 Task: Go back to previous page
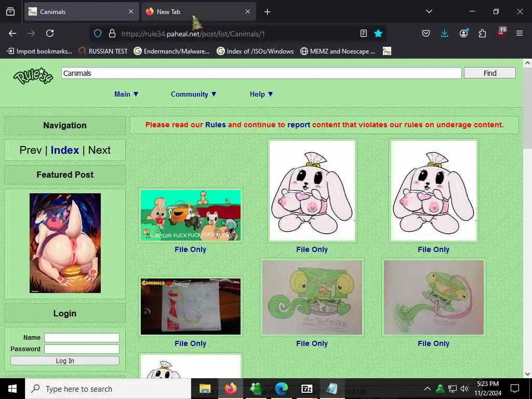click(x=12, y=33)
